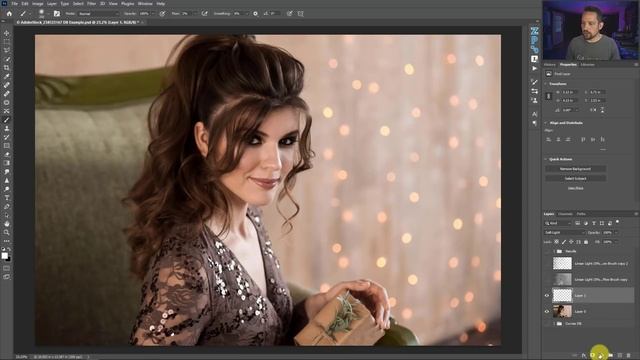Click the create new layer icon
Screen dimensions: 640x360
pos(620,356)
